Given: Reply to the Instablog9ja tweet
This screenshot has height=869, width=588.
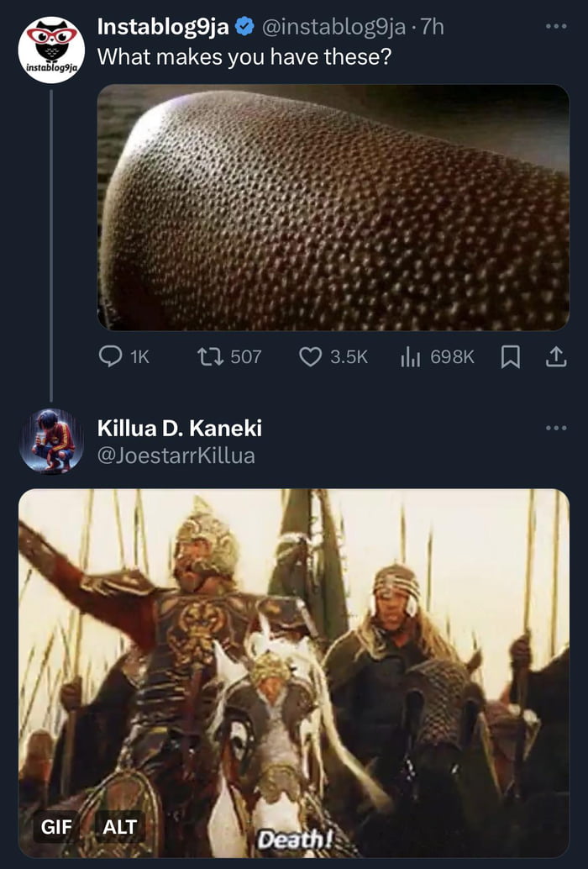Looking at the screenshot, I should coord(112,357).
